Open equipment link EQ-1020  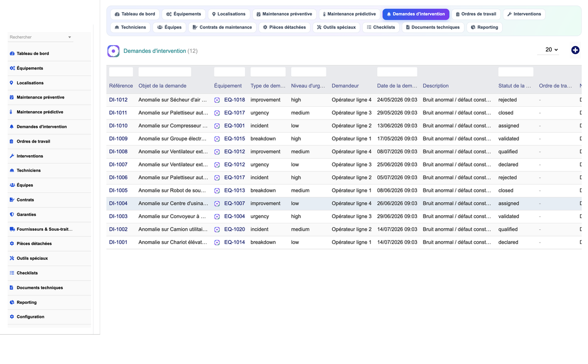tap(234, 229)
